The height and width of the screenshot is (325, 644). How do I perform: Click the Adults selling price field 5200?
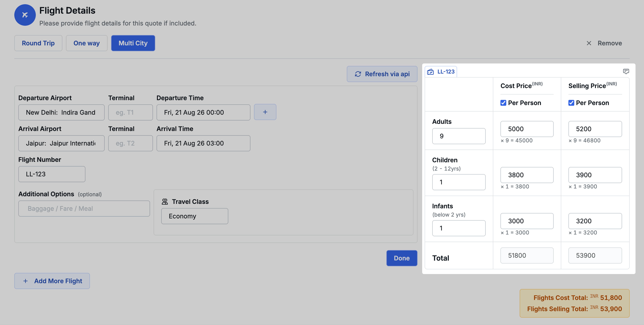point(595,129)
